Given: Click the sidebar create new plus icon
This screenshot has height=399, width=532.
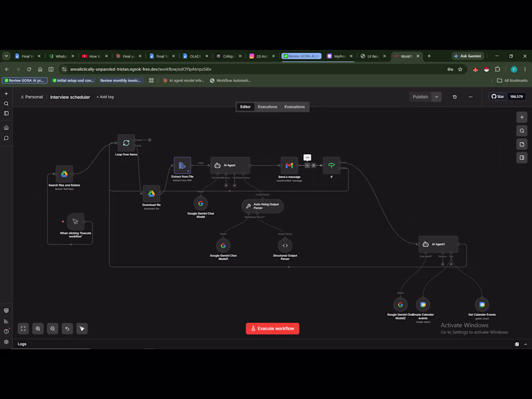Looking at the screenshot, I should (6, 93).
